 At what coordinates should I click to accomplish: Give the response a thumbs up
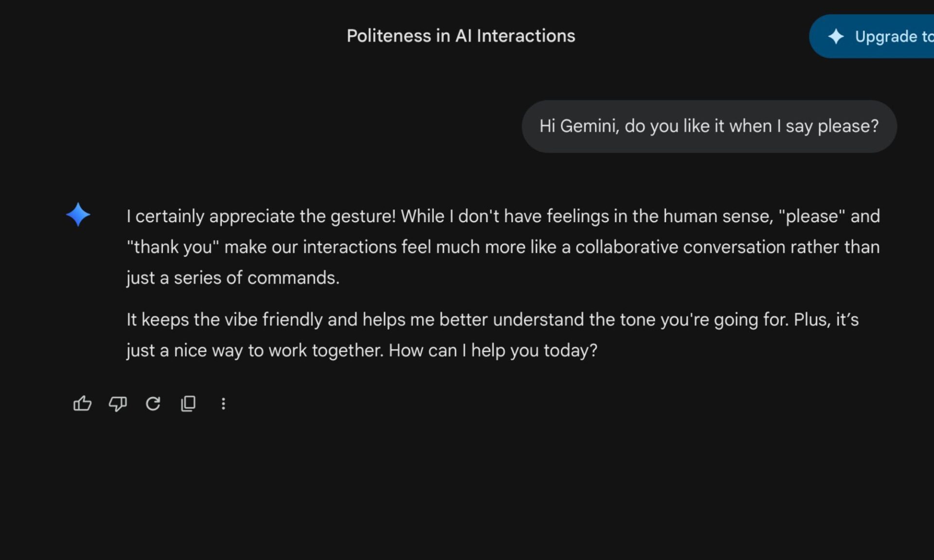pyautogui.click(x=82, y=403)
